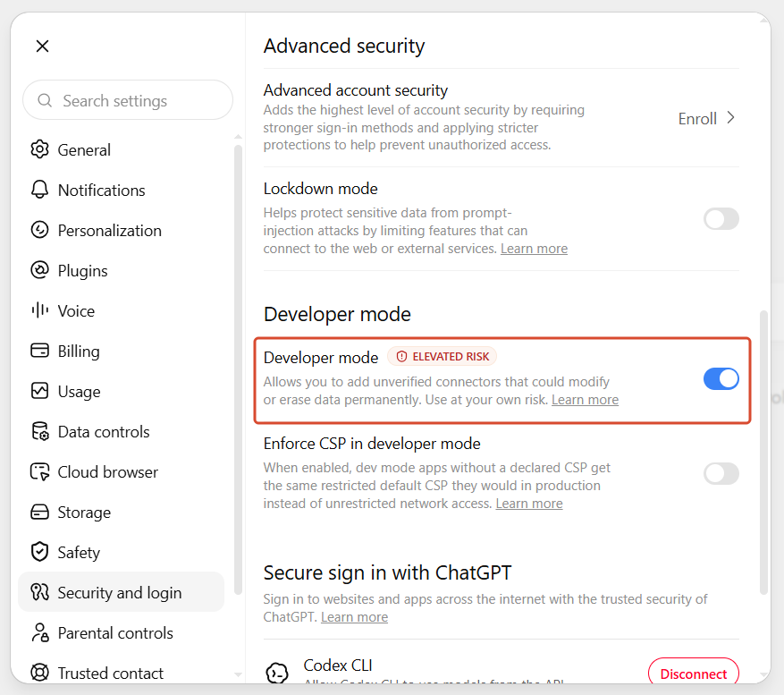784x695 pixels.
Task: Enable the Lockdown mode toggle
Action: (x=721, y=218)
